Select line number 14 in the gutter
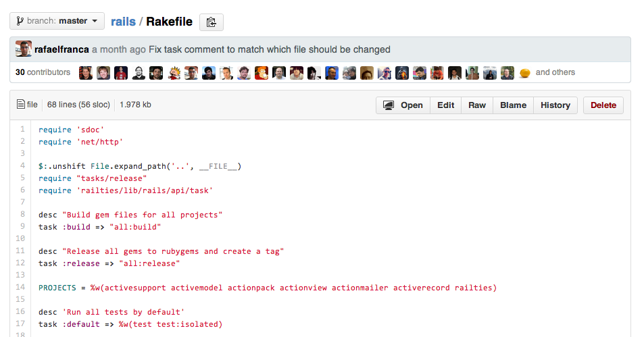 21,288
